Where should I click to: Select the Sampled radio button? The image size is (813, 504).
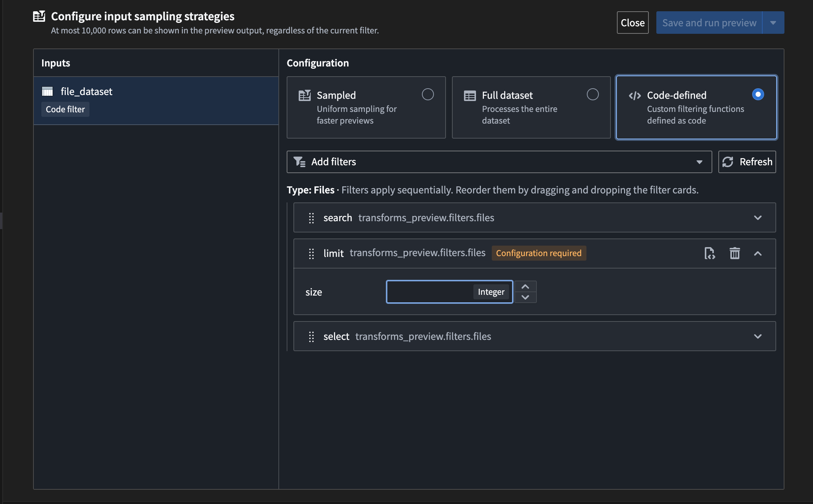tap(428, 94)
